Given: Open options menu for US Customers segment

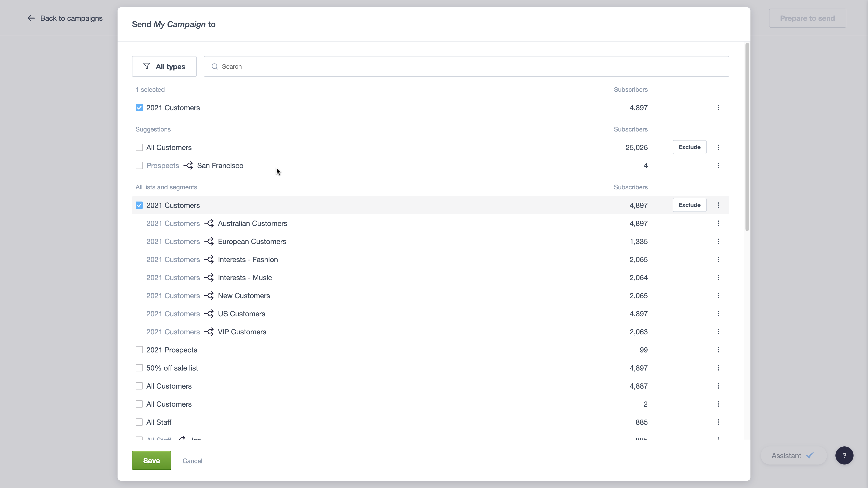Looking at the screenshot, I should click(718, 314).
